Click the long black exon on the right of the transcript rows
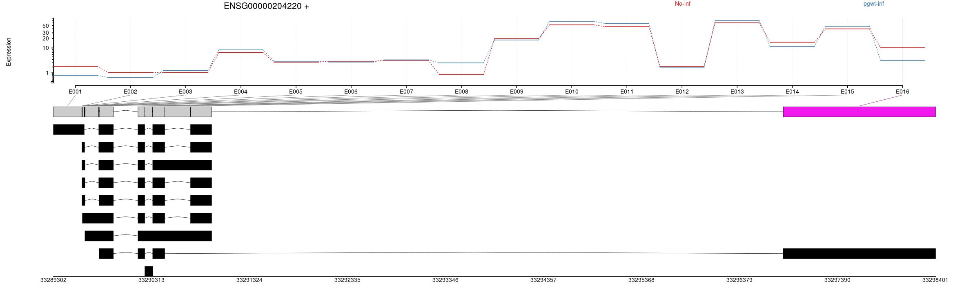This screenshot has height=286, width=980. tap(859, 253)
